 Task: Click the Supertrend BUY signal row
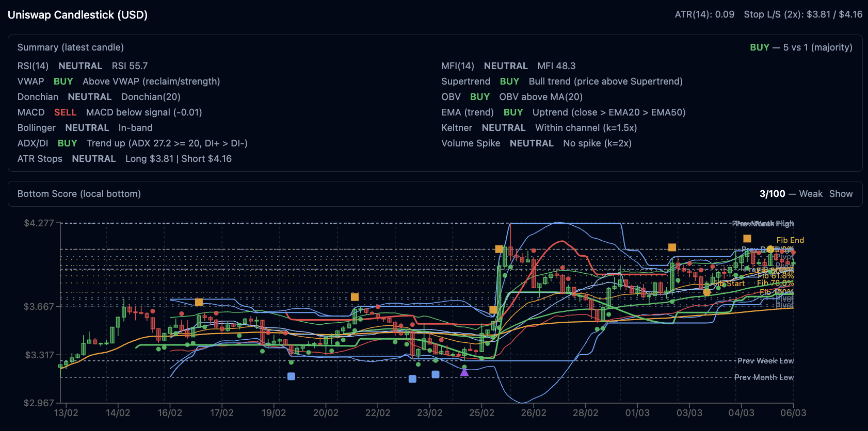coord(561,81)
